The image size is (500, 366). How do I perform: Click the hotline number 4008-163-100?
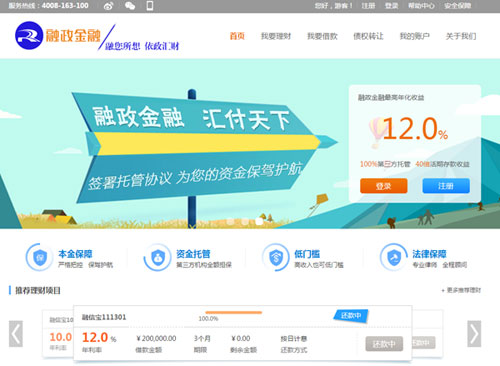coord(65,6)
